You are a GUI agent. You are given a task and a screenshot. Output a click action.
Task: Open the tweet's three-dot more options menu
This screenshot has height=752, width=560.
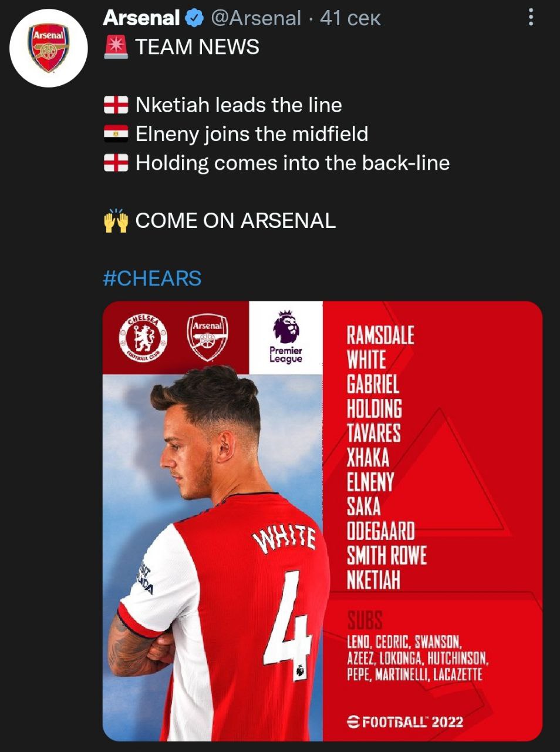point(531,17)
